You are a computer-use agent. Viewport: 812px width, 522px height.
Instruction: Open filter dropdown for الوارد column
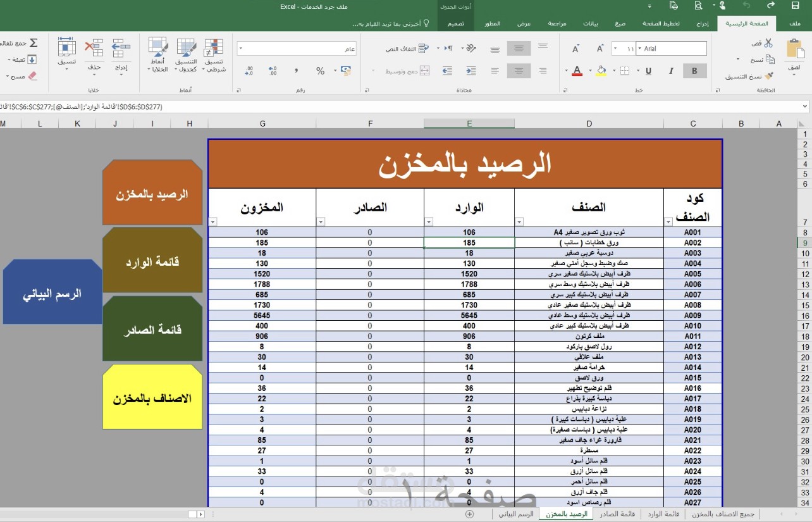pos(429,221)
